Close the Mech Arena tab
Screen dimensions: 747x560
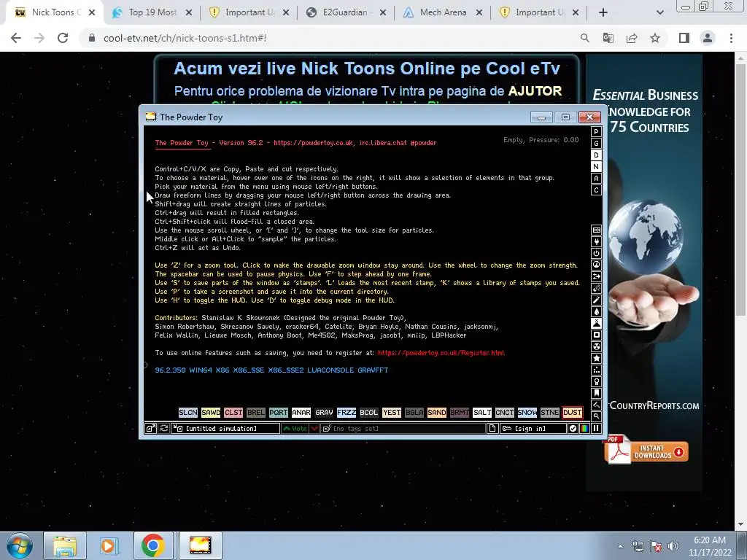coord(479,12)
